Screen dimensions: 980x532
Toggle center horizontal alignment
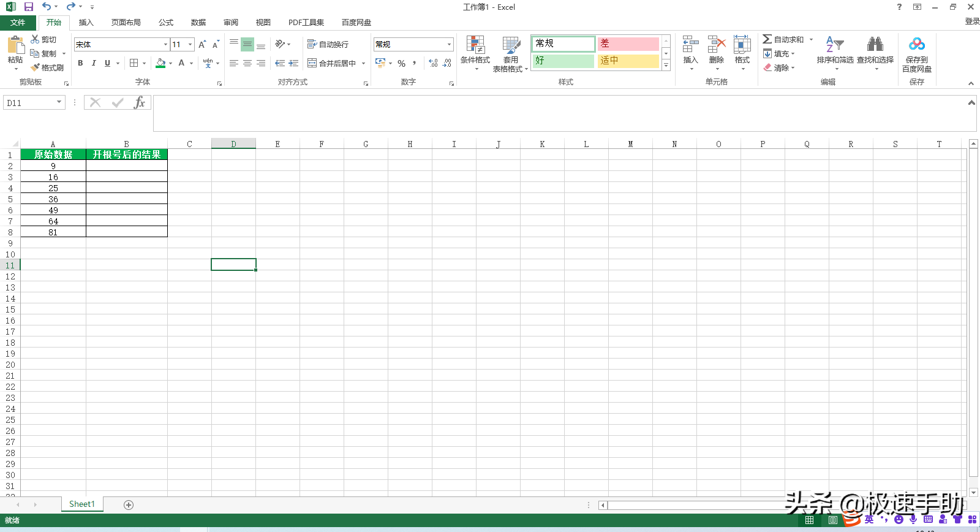(247, 63)
